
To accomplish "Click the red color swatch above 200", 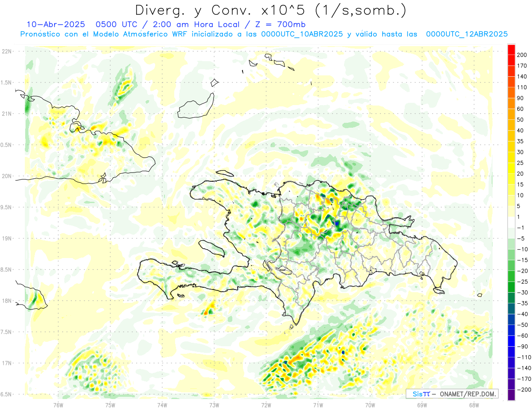I will (511, 50).
